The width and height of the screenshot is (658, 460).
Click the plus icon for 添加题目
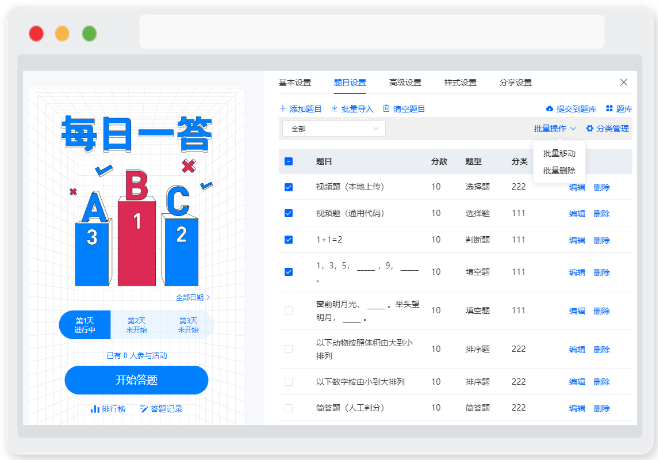click(283, 109)
